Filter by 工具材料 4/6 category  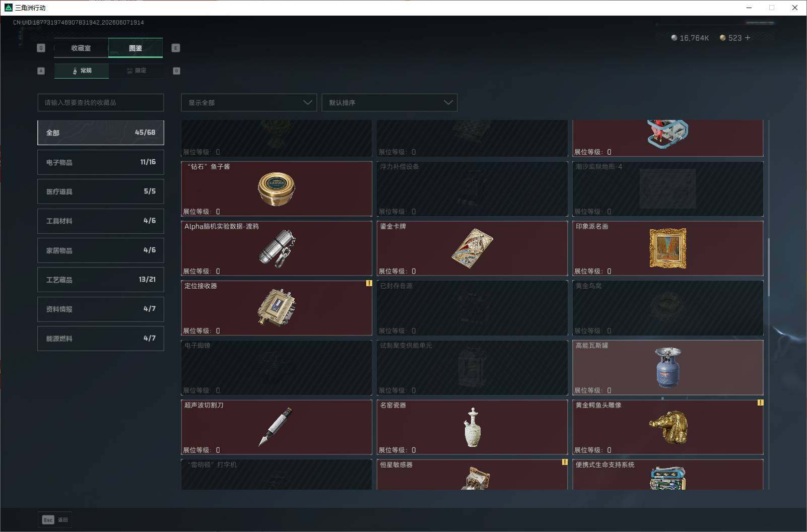pyautogui.click(x=101, y=221)
